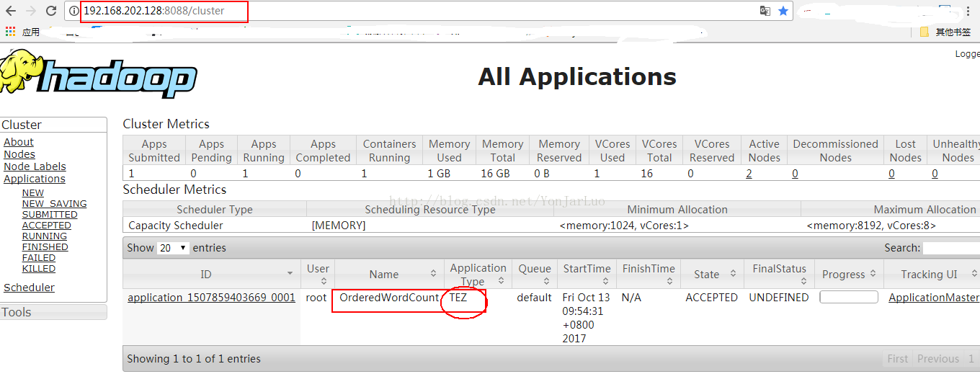Screen dimensions: 980x387
Task: Open the translate page icon
Action: (765, 11)
